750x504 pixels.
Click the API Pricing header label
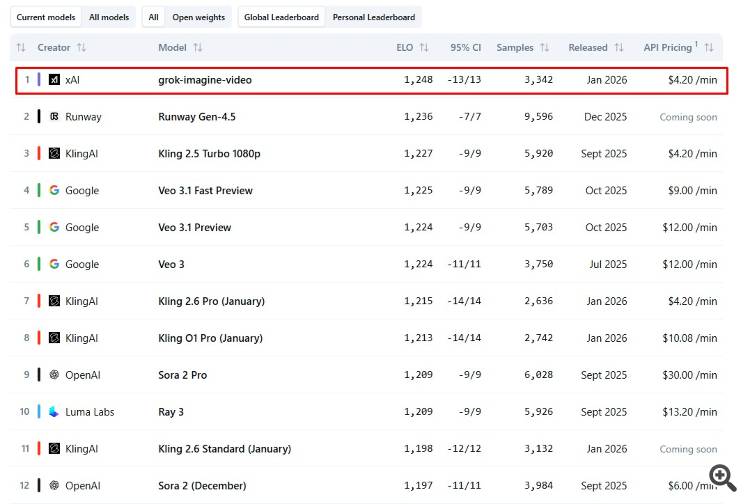(668, 48)
